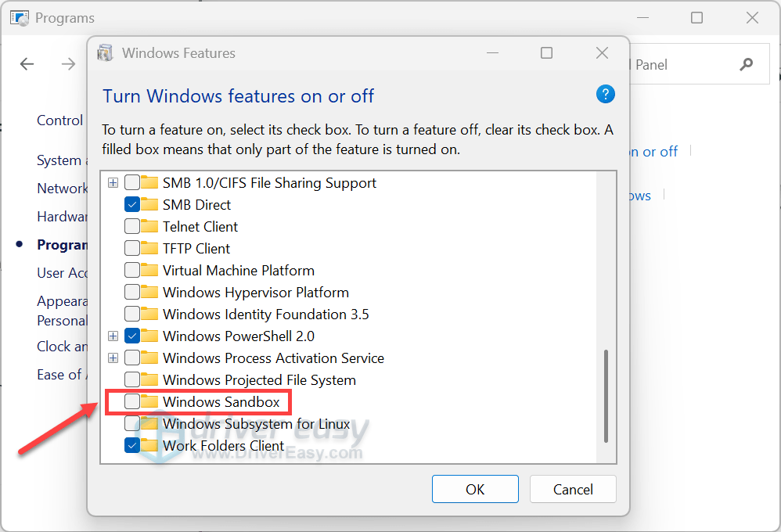The height and width of the screenshot is (532, 781).
Task: Uncheck Work Folders Client checkbox
Action: point(132,445)
